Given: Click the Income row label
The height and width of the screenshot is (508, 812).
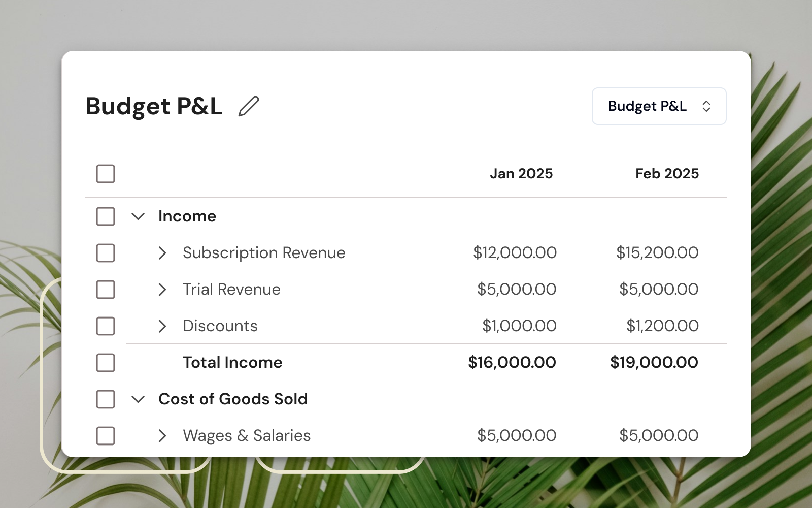Looking at the screenshot, I should (187, 216).
